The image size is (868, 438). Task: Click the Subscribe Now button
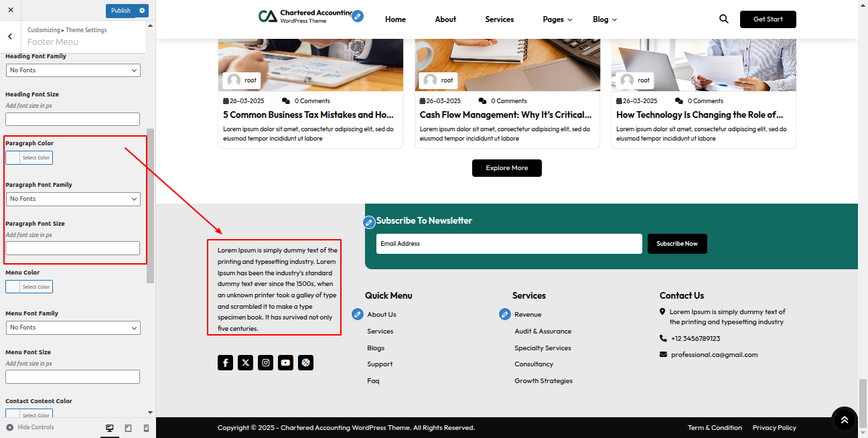(x=677, y=244)
